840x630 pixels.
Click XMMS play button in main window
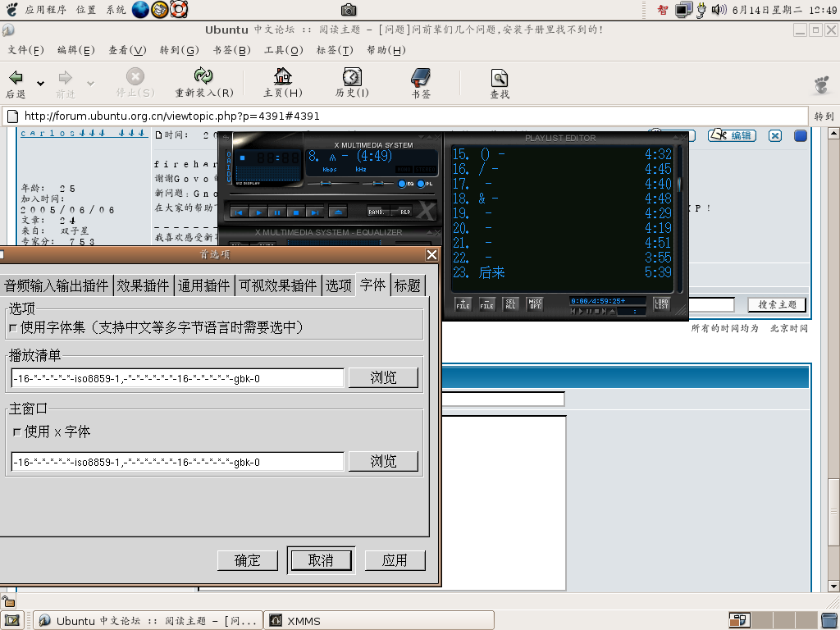point(258,212)
